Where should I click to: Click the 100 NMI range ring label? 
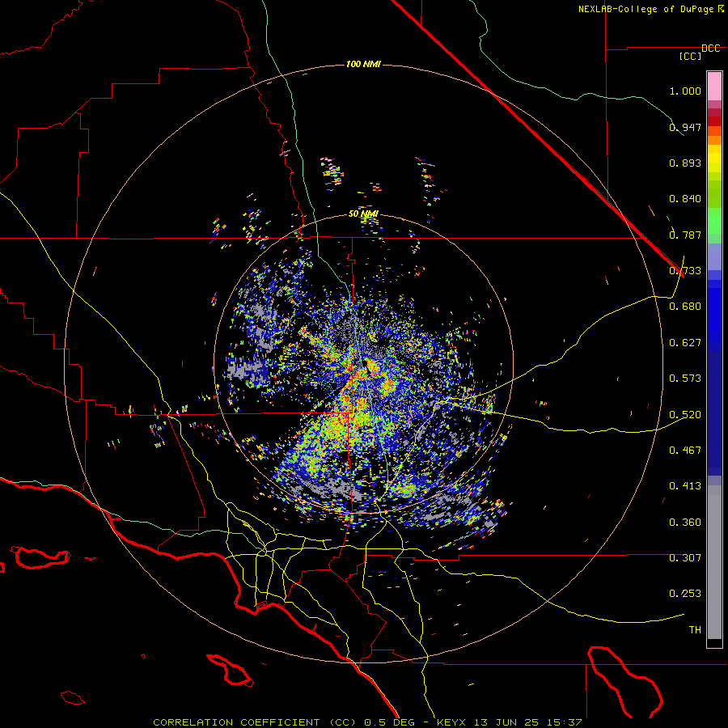[363, 64]
